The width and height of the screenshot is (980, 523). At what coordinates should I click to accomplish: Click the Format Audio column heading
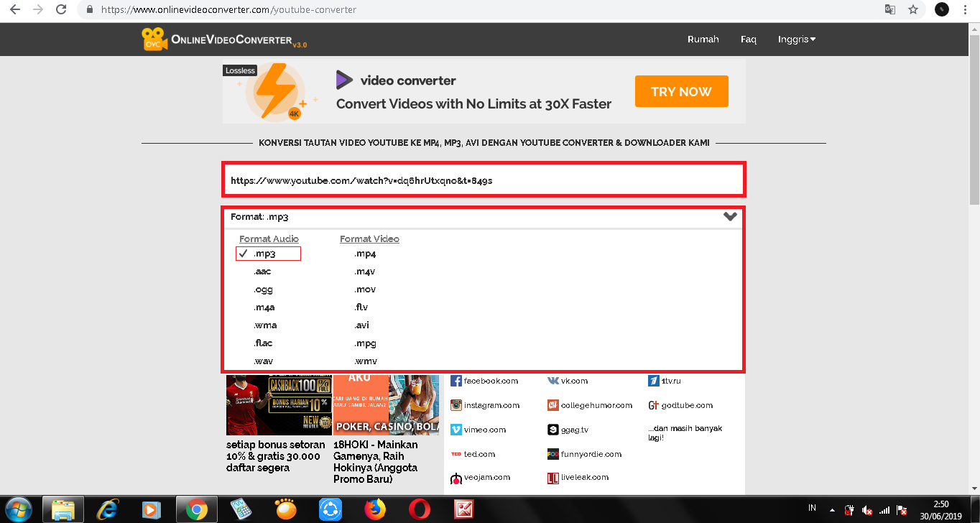[x=269, y=239]
